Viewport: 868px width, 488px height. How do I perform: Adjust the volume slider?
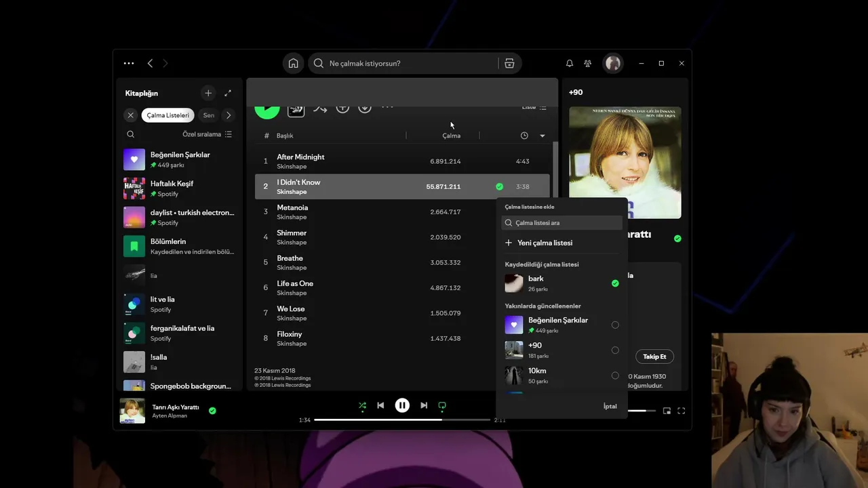pyautogui.click(x=641, y=411)
